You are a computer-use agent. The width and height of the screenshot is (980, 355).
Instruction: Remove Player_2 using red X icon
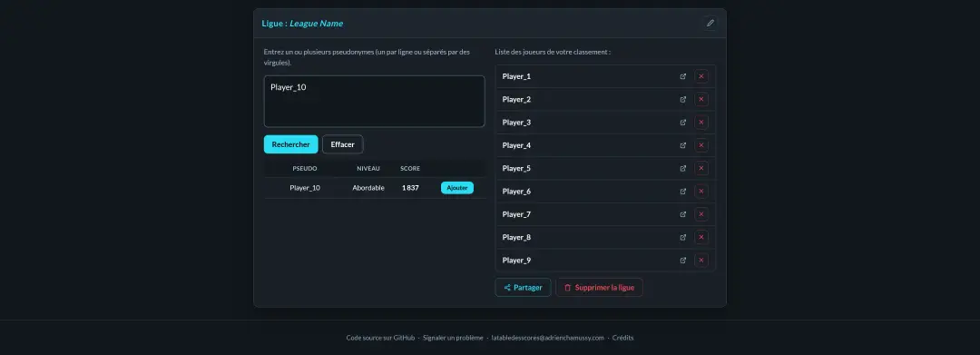click(701, 99)
